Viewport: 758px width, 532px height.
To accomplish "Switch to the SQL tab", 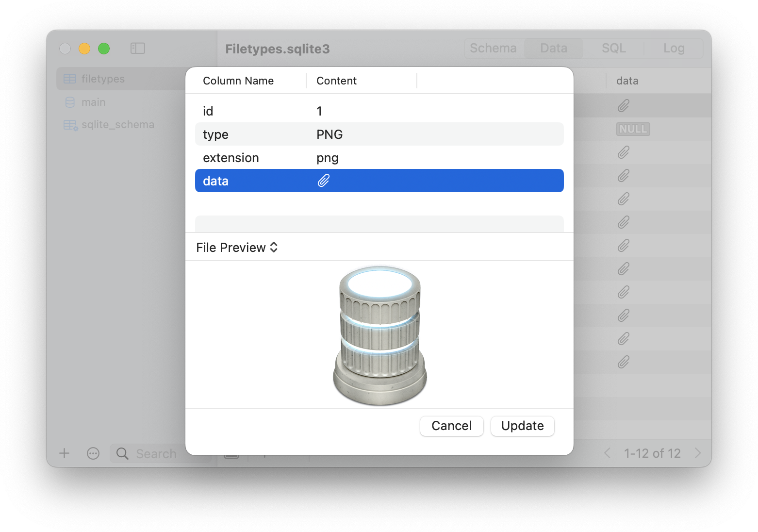I will (614, 48).
